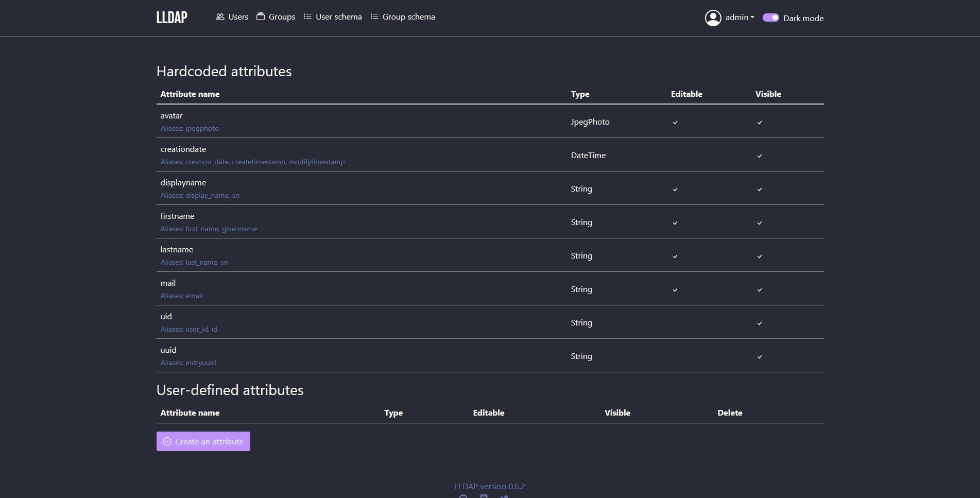980x498 pixels.
Task: Turn off the Dark mode switch
Action: click(770, 18)
